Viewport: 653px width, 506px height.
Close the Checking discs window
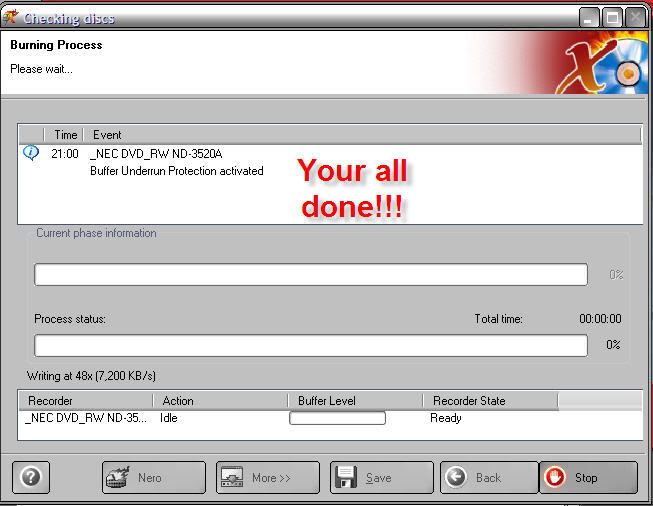point(635,18)
